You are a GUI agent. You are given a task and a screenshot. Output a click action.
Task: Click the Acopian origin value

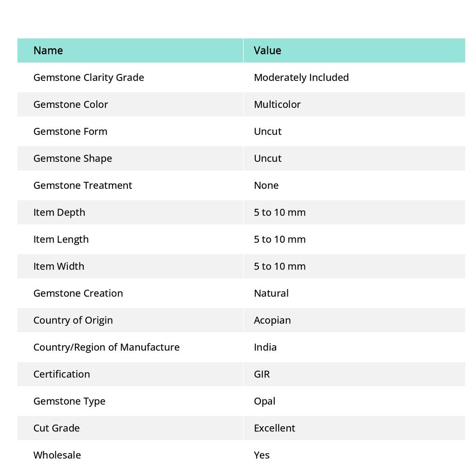[272, 320]
